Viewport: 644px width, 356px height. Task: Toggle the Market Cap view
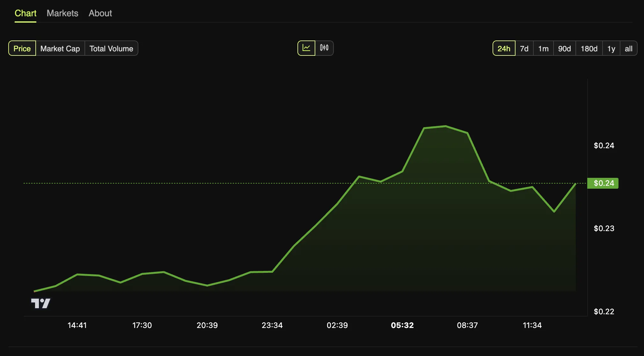tap(60, 48)
